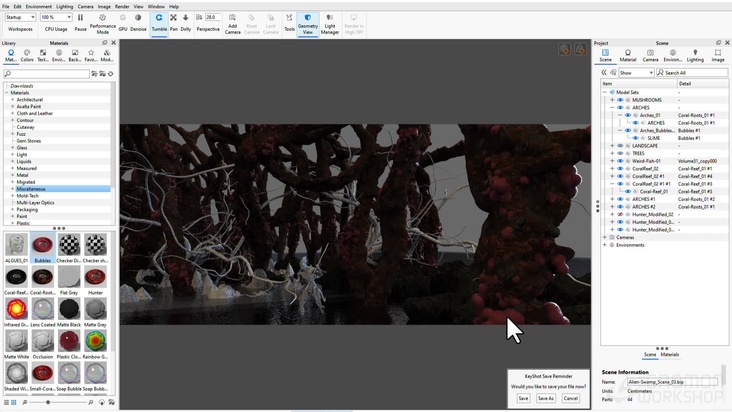Click collapse-all arrows icon in scene tree
The height and width of the screenshot is (412, 732).
(x=604, y=73)
